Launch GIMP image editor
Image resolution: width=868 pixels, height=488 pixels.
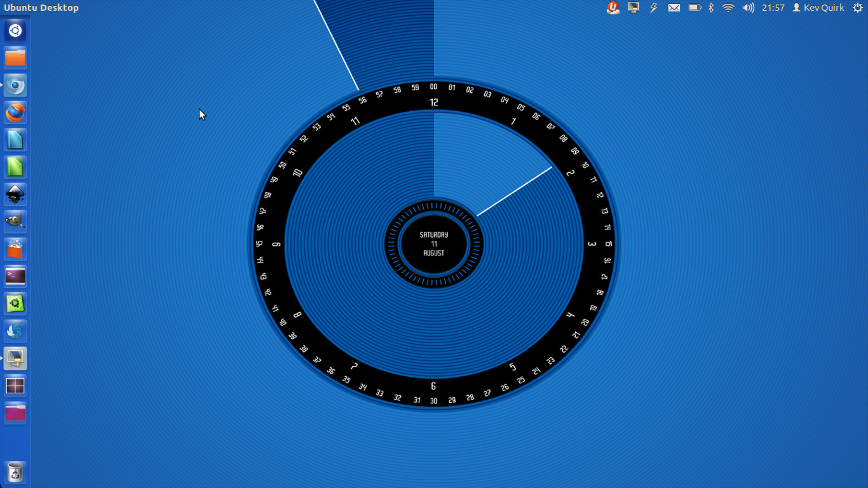pyautogui.click(x=15, y=222)
